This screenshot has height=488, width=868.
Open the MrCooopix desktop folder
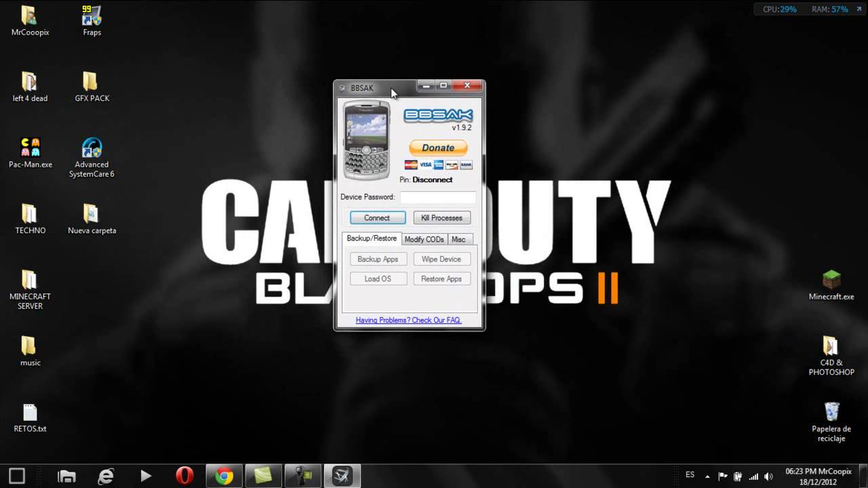coord(30,20)
